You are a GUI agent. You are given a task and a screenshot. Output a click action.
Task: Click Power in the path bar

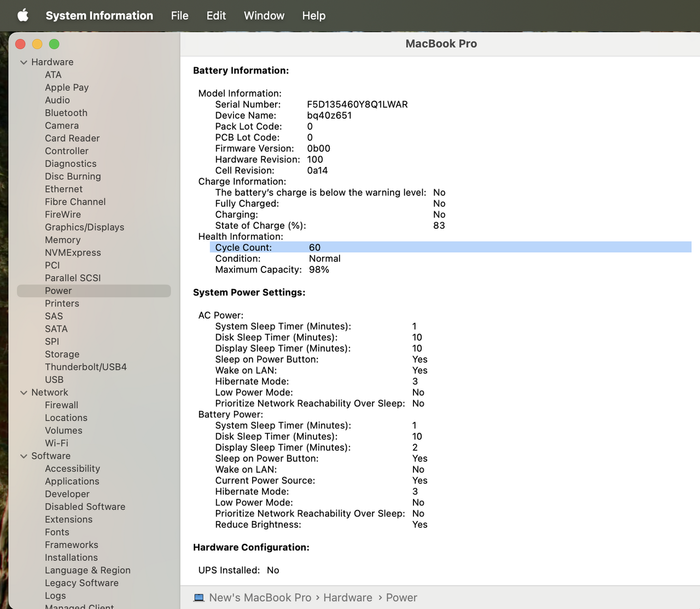[401, 598]
